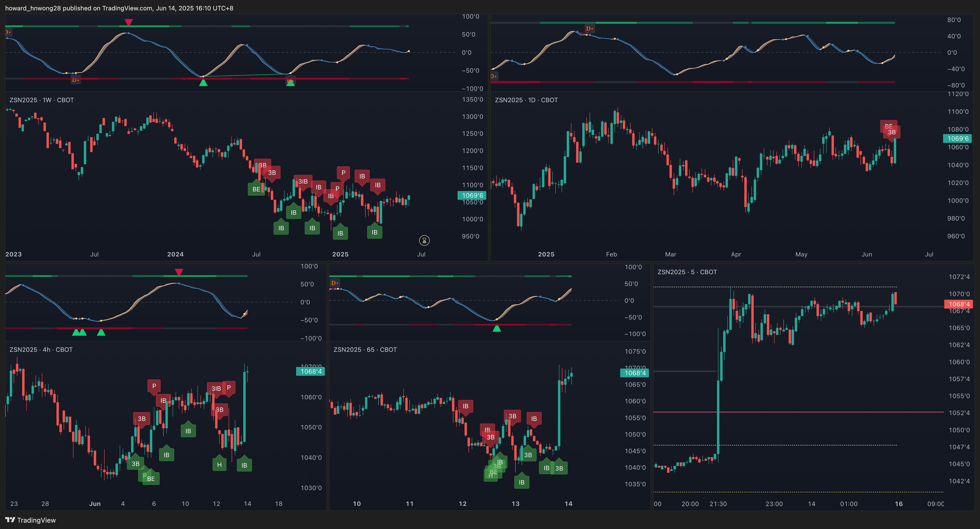Click the TradingView logo at bottom left
The height and width of the screenshot is (529, 980).
(x=30, y=520)
